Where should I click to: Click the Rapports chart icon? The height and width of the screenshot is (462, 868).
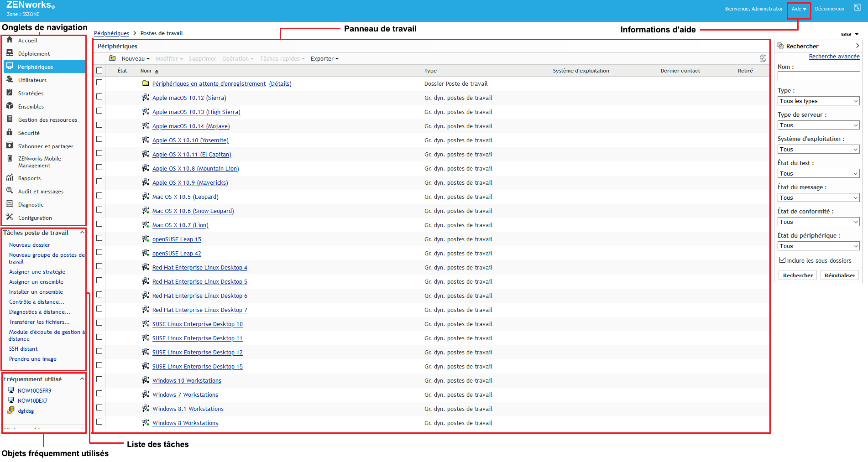point(10,177)
